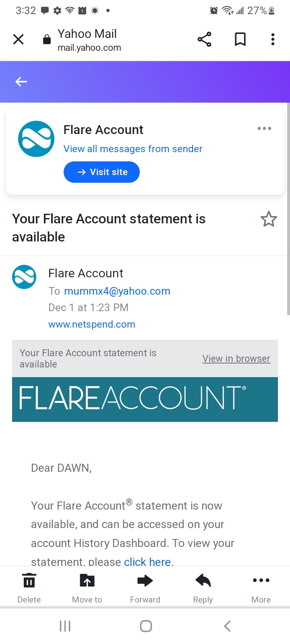Reply to the Flare Account email

tap(203, 588)
